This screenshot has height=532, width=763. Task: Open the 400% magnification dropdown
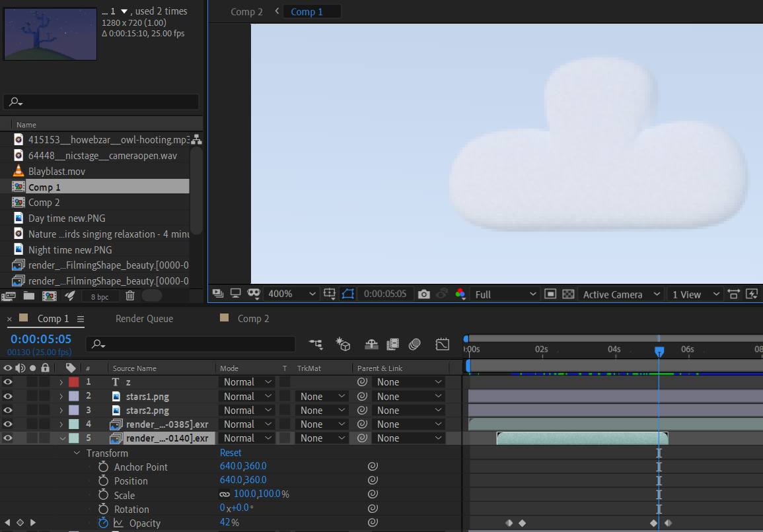(291, 294)
